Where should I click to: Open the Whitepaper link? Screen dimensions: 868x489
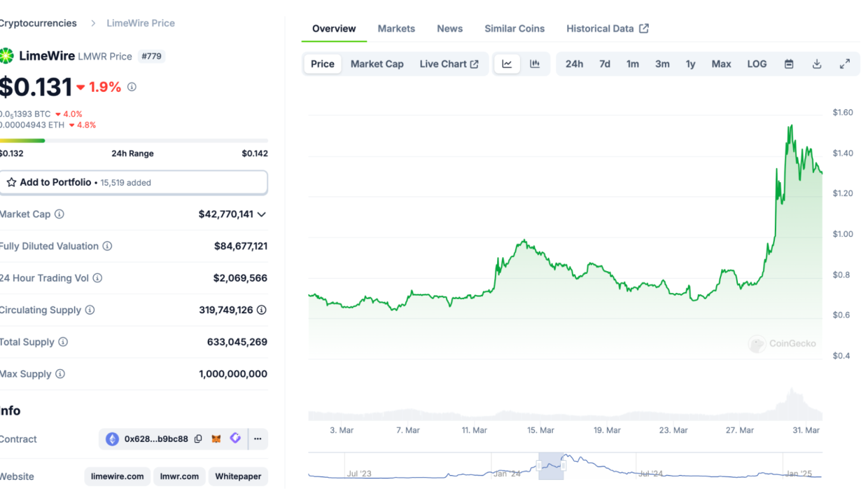[238, 476]
